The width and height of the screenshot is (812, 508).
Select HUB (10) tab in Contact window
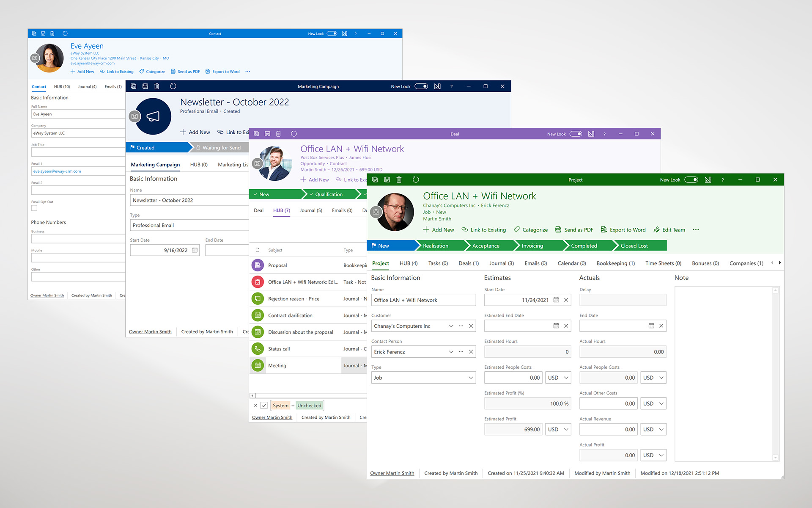click(x=62, y=87)
